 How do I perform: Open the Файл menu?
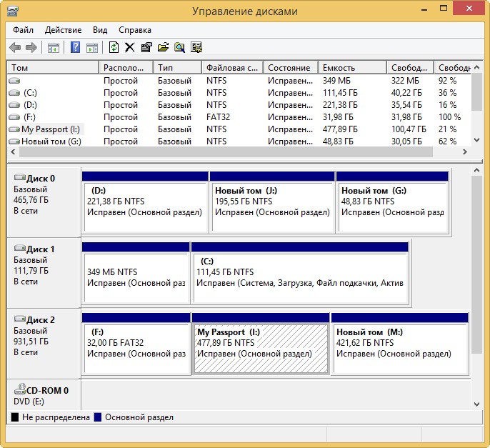pos(23,30)
